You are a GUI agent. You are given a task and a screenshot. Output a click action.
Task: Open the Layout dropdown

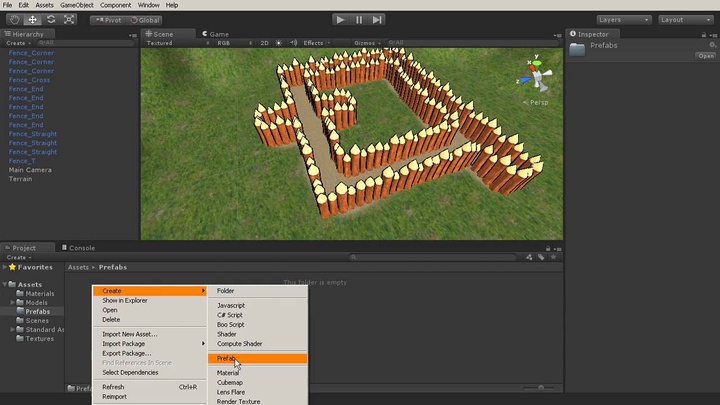(684, 19)
